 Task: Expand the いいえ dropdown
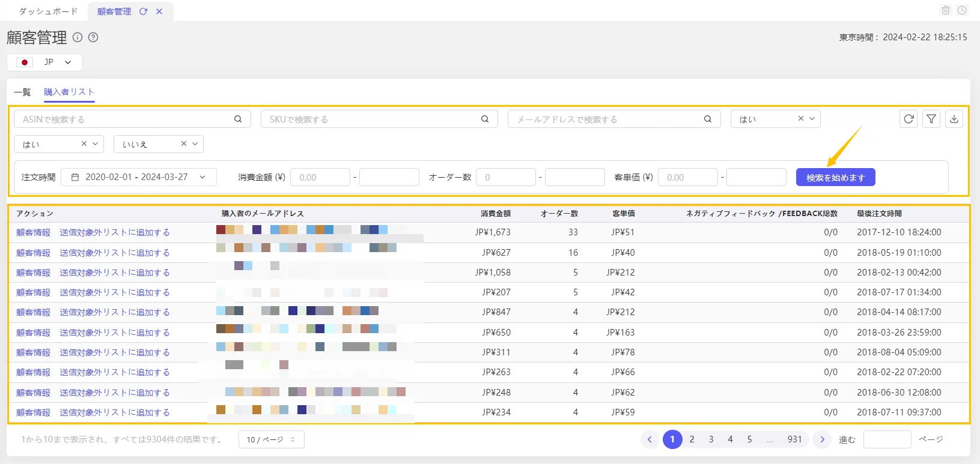point(195,144)
